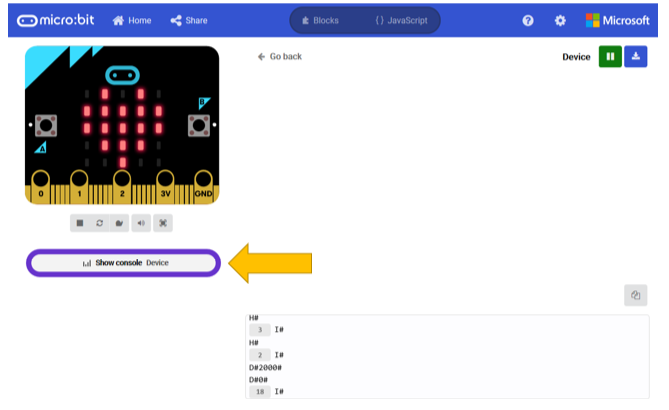Click simulator button B
669x410 pixels.
(199, 125)
